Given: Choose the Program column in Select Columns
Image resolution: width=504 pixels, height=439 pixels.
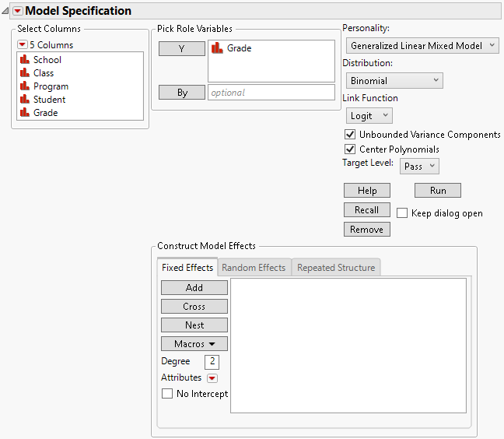Looking at the screenshot, I should (51, 86).
